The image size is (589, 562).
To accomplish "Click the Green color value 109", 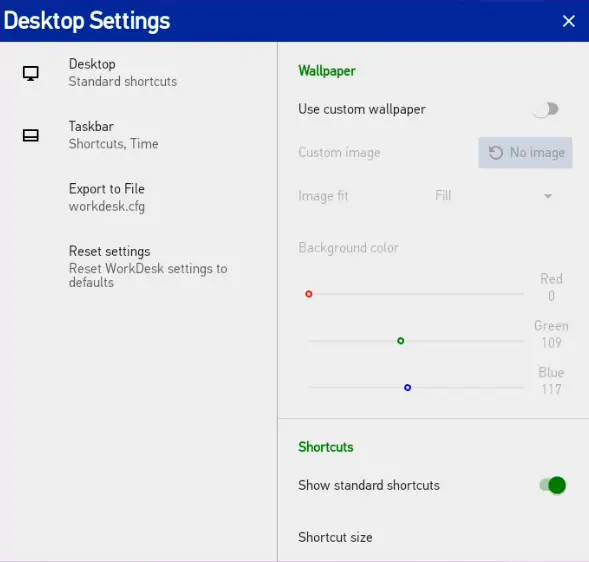I will [x=551, y=343].
